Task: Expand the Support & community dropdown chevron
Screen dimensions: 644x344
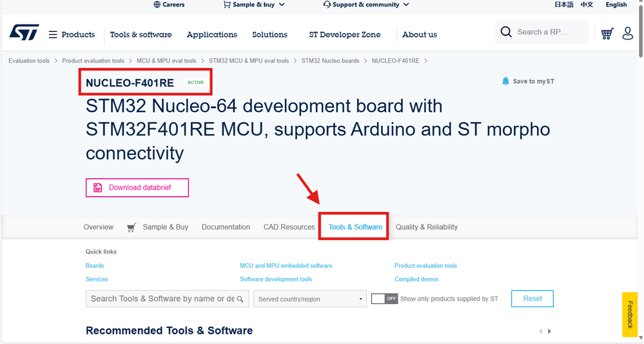Action: 406,5
